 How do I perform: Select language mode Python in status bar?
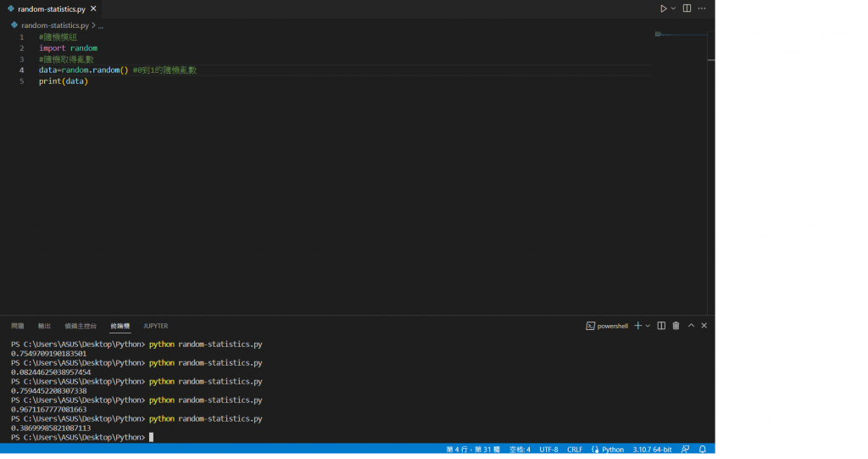click(613, 450)
